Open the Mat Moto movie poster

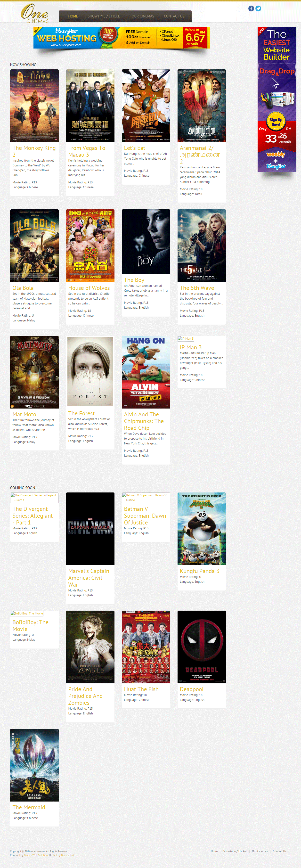click(x=34, y=372)
